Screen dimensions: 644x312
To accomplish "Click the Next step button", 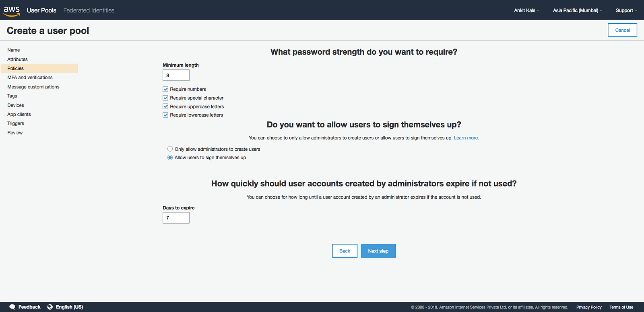I will click(x=378, y=251).
